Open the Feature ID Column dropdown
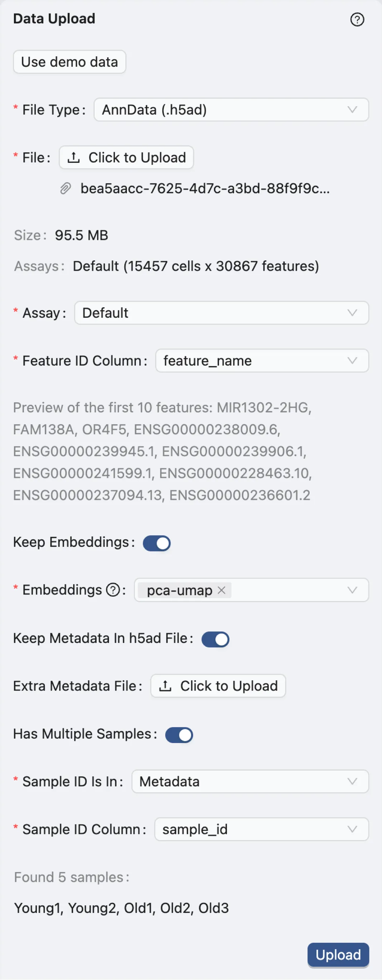The image size is (382, 980). (x=262, y=361)
